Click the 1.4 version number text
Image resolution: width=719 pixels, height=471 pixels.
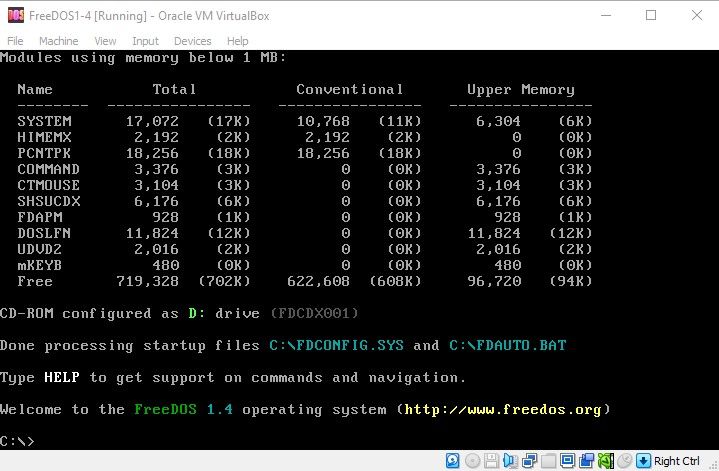point(220,409)
